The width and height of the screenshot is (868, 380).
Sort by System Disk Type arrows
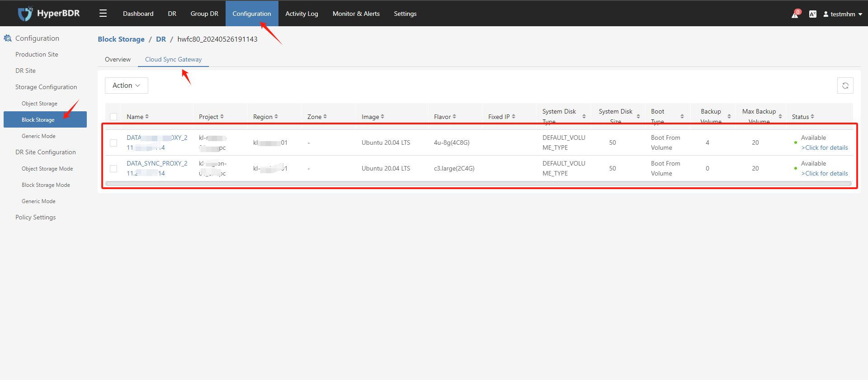584,117
